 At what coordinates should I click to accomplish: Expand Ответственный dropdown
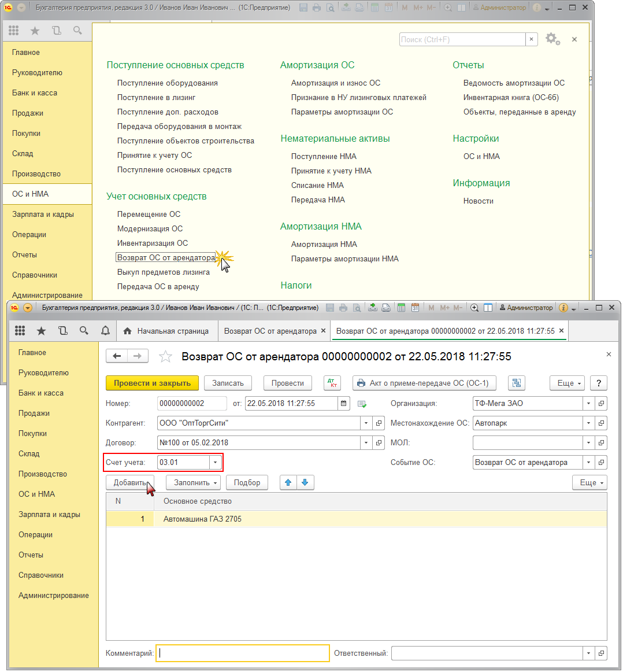pyautogui.click(x=589, y=653)
